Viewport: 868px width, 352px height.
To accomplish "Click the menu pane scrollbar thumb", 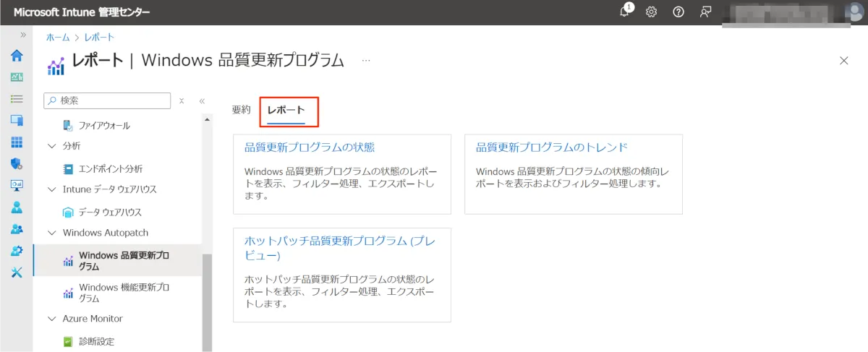I will (x=208, y=303).
